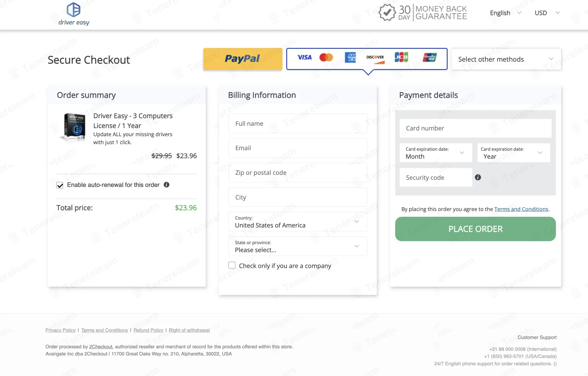Click the Card number field
The height and width of the screenshot is (376, 588).
coord(475,128)
